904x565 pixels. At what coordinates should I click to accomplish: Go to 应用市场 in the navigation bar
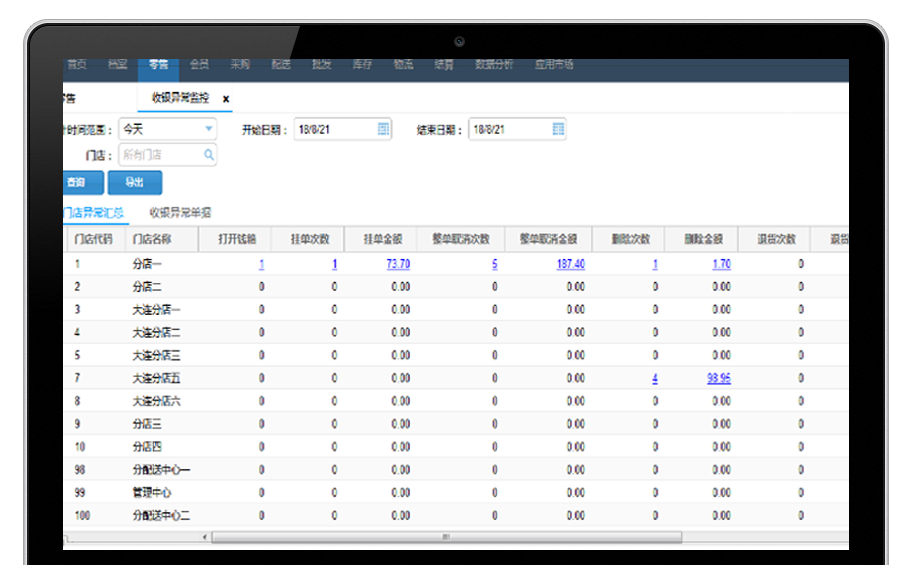tap(554, 64)
